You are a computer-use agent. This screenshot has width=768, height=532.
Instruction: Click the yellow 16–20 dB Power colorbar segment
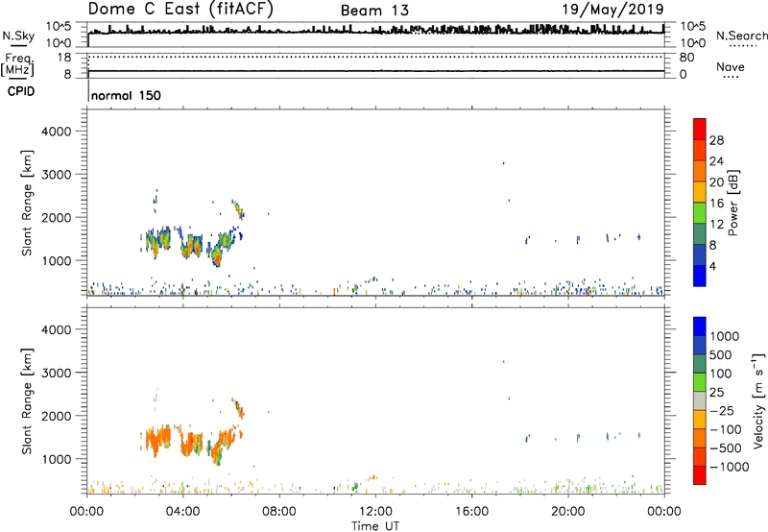click(x=700, y=191)
